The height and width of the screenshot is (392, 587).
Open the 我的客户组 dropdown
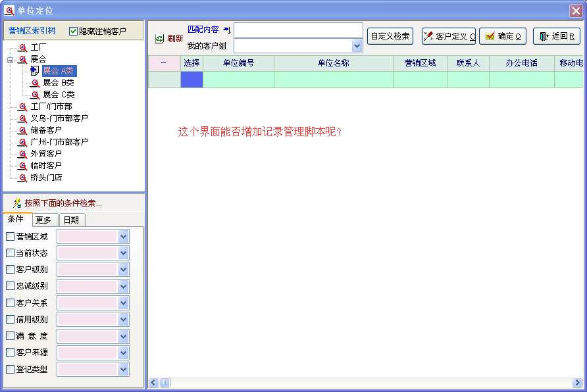coord(357,46)
